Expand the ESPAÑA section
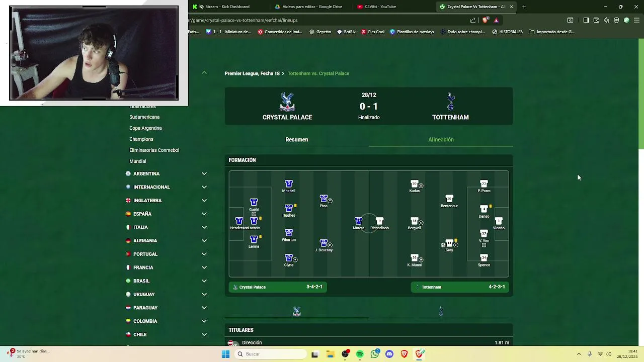The height and width of the screenshot is (362, 644). point(204,214)
